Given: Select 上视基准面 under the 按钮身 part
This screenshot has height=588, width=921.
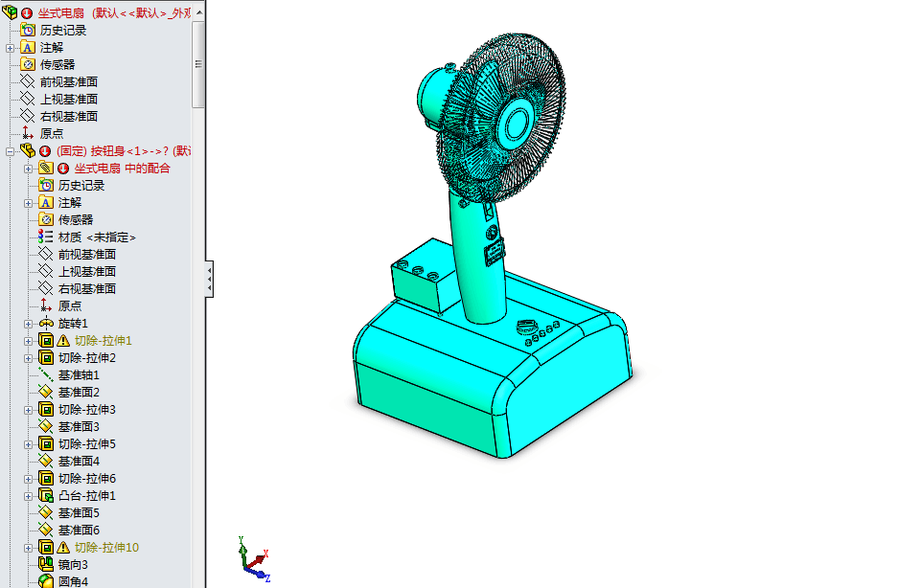Looking at the screenshot, I should [x=87, y=272].
